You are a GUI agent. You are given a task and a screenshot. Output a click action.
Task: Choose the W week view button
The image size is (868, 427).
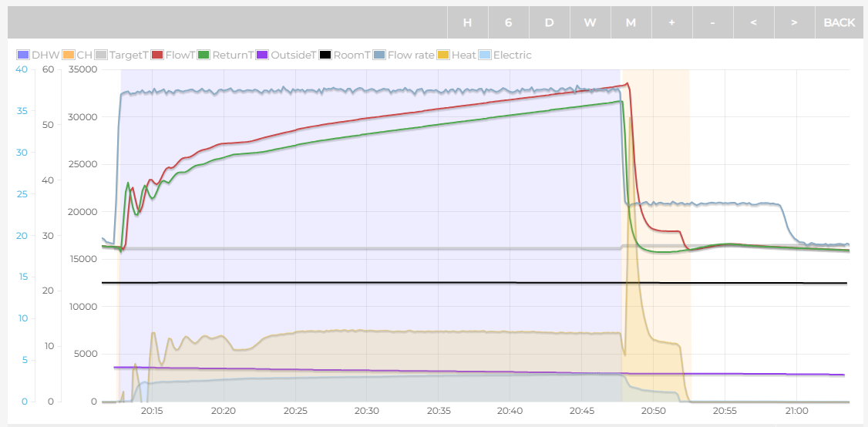[590, 22]
